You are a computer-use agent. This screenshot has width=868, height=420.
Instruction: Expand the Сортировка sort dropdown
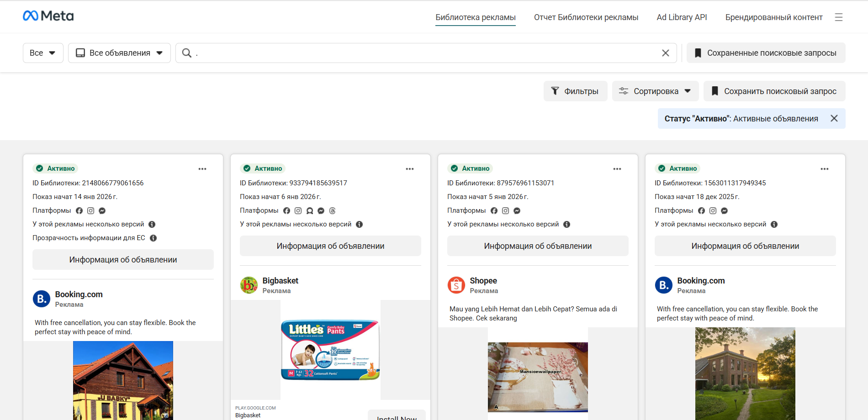pyautogui.click(x=655, y=91)
